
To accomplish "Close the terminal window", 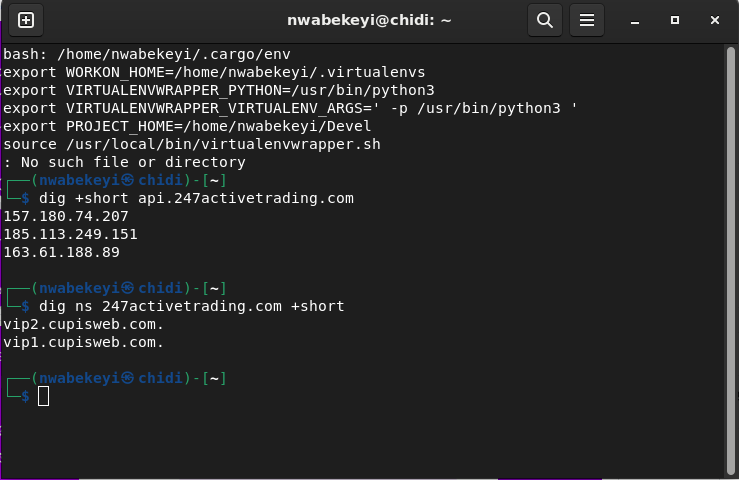I will 715,20.
